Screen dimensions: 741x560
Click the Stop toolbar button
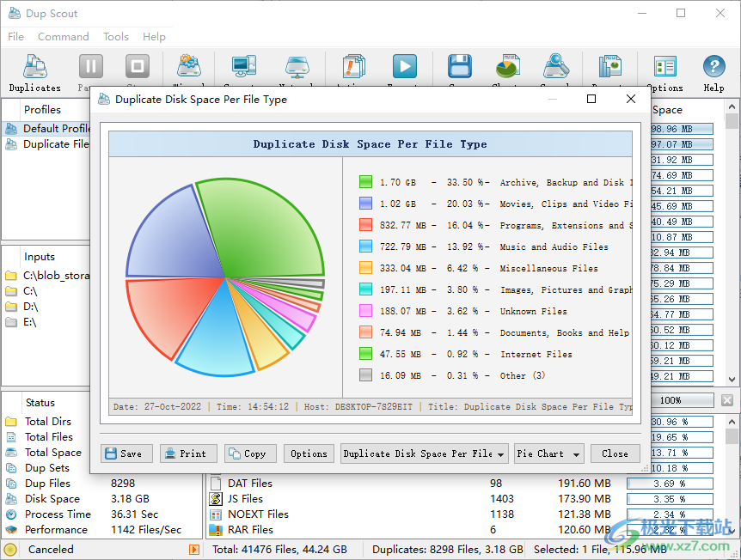(x=138, y=66)
